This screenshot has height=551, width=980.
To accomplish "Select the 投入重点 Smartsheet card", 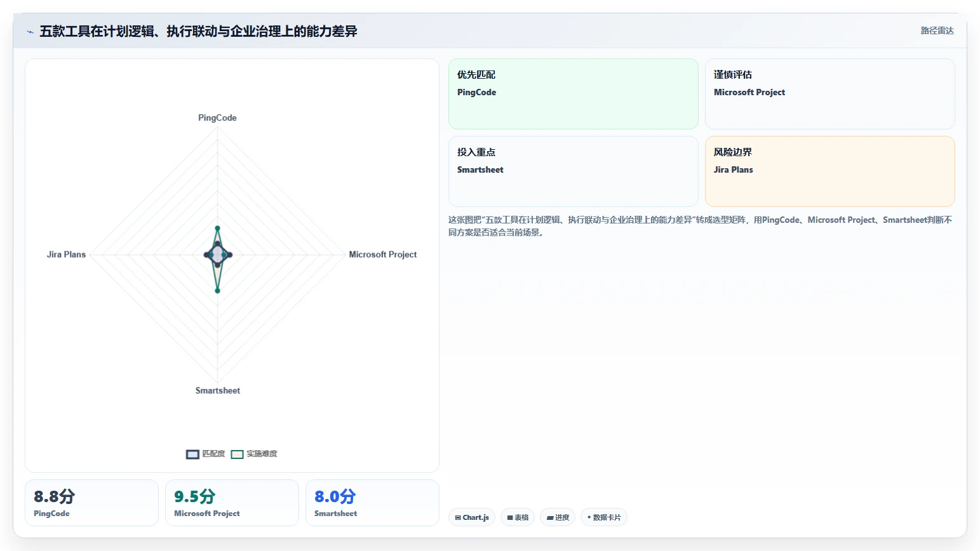I will click(x=573, y=171).
